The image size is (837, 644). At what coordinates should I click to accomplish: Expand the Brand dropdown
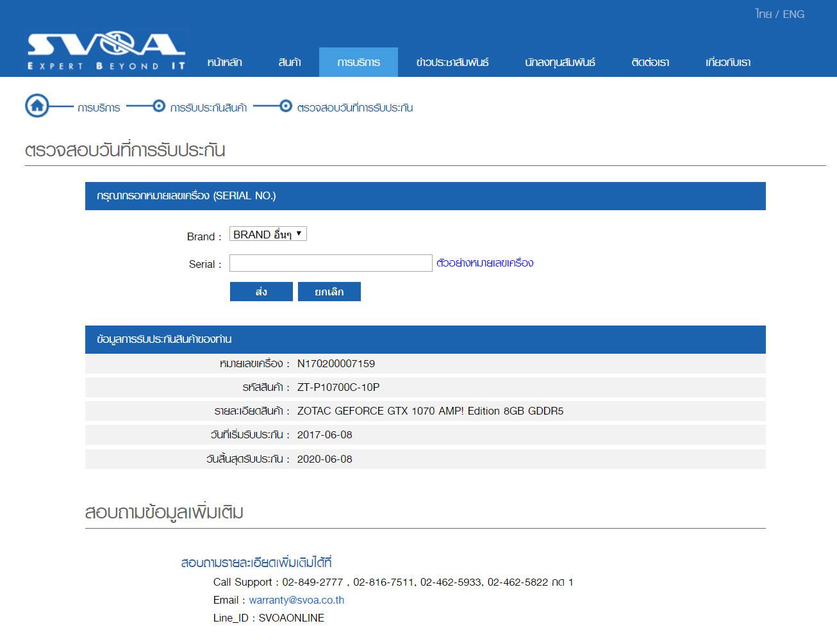coord(268,234)
